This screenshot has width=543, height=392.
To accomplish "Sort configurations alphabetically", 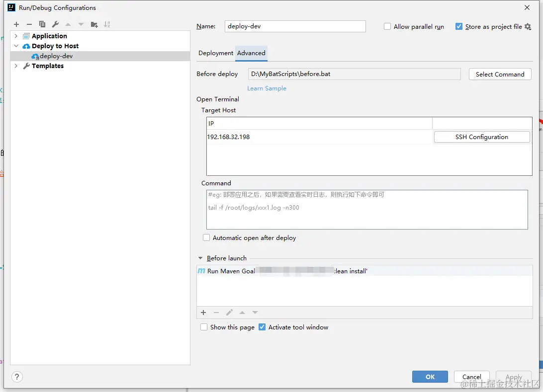I will click(107, 24).
